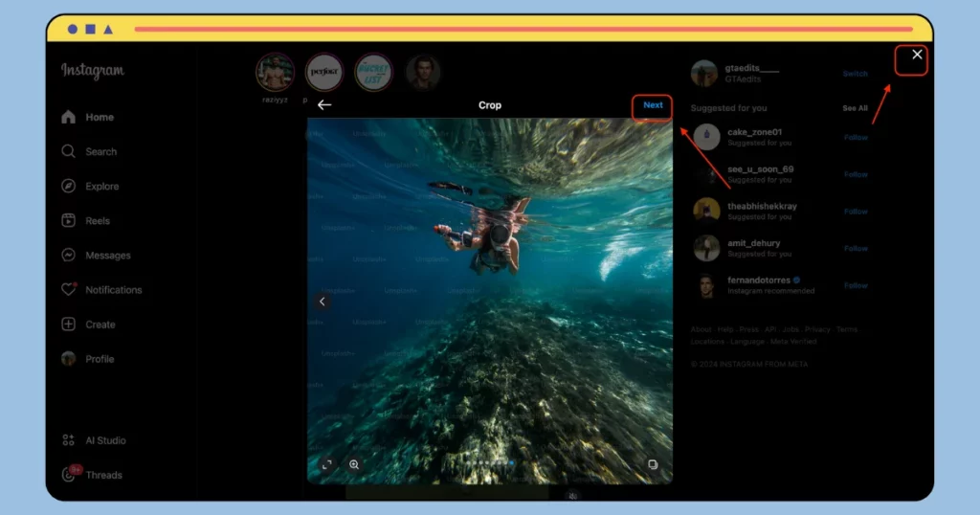Open the multiple media selector icon
Screen dimensions: 980x515
click(x=653, y=464)
